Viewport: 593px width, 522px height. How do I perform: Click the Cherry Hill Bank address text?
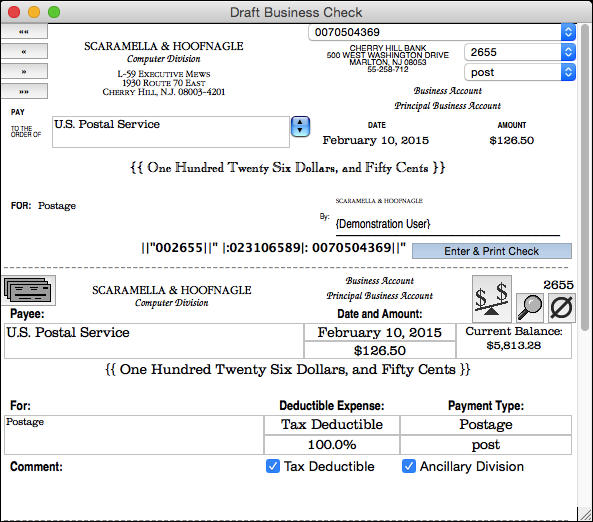point(388,59)
